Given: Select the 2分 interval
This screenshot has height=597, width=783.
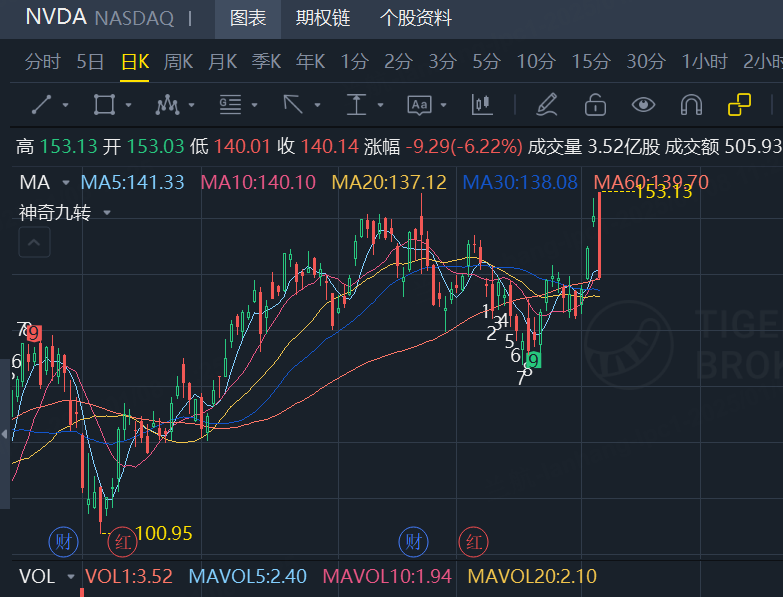Looking at the screenshot, I should pyautogui.click(x=398, y=62).
